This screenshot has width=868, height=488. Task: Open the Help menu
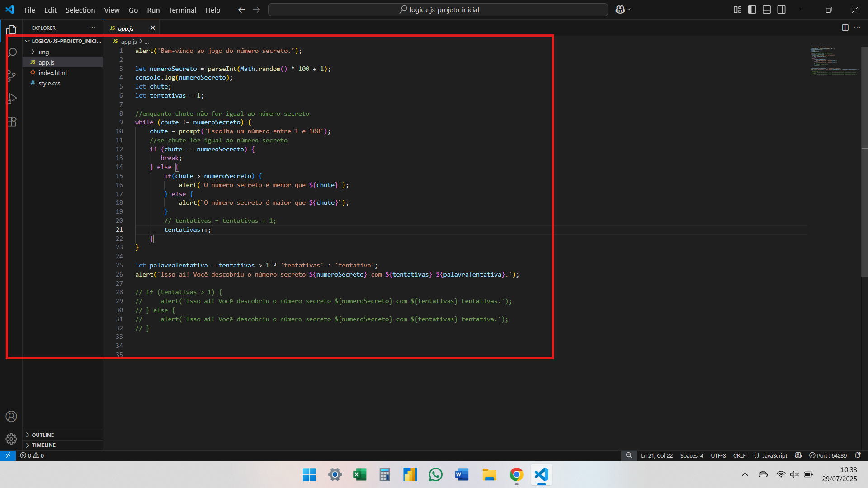click(x=212, y=10)
